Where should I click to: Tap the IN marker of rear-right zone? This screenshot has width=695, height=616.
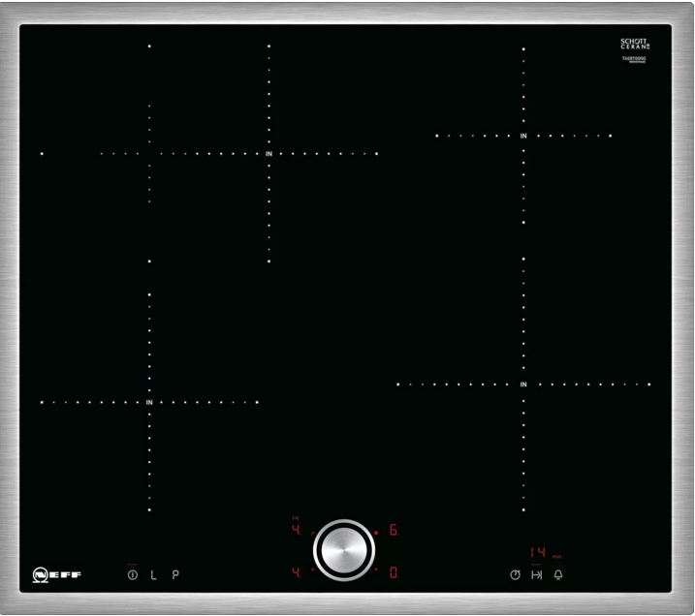coord(523,136)
